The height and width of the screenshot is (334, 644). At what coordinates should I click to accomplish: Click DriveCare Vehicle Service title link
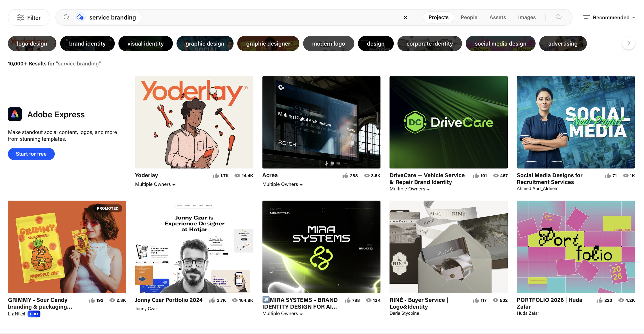tap(427, 179)
